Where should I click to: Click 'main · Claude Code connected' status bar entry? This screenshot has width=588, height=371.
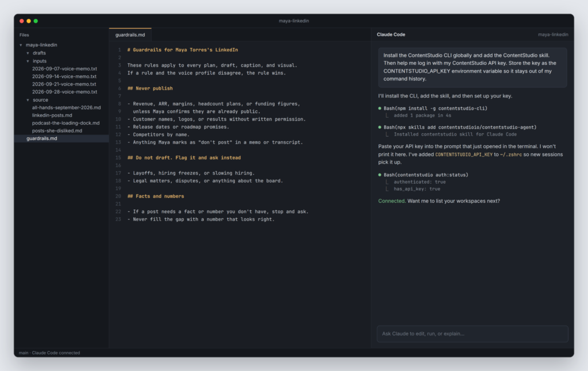49,353
